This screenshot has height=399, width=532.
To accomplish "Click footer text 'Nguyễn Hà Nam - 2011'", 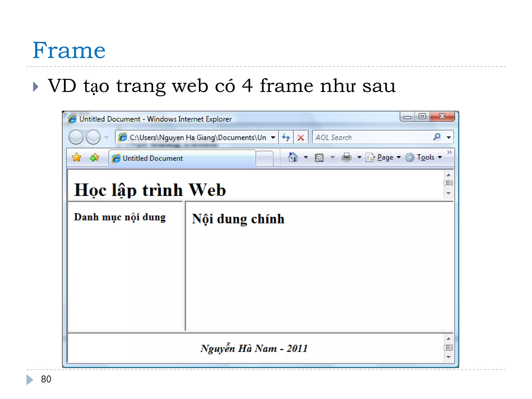I will (x=254, y=348).
